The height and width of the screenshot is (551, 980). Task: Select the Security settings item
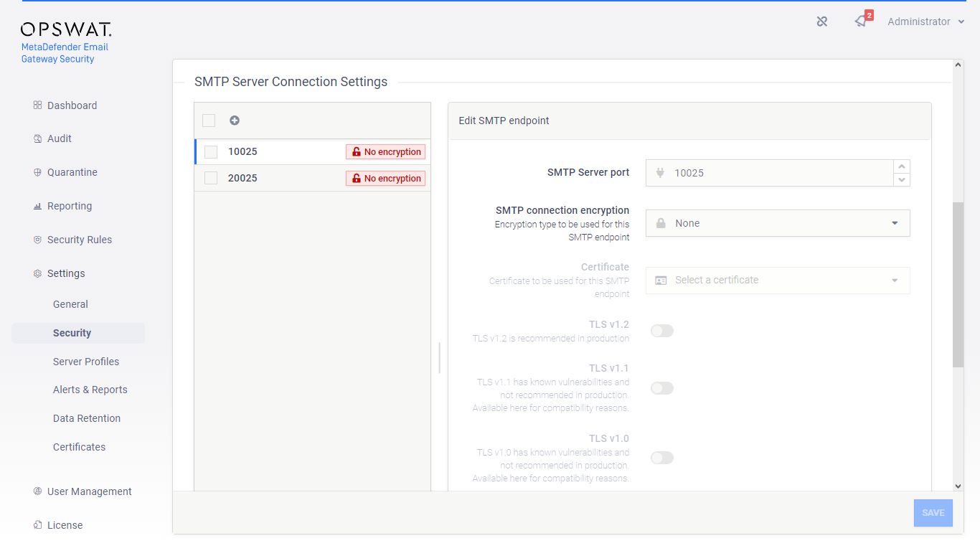point(78,333)
